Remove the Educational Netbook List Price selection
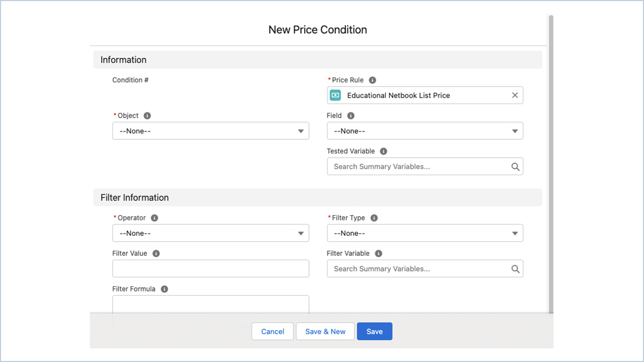The height and width of the screenshot is (362, 644). (515, 95)
